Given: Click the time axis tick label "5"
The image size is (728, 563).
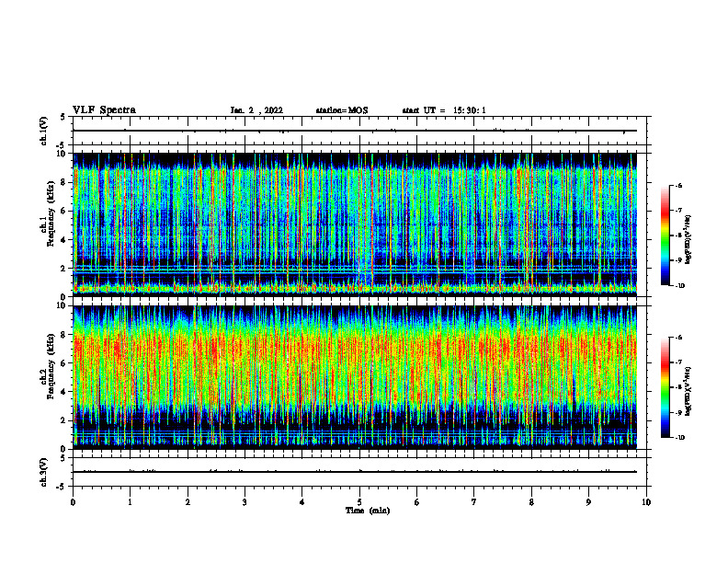Looking at the screenshot, I should tap(359, 502).
